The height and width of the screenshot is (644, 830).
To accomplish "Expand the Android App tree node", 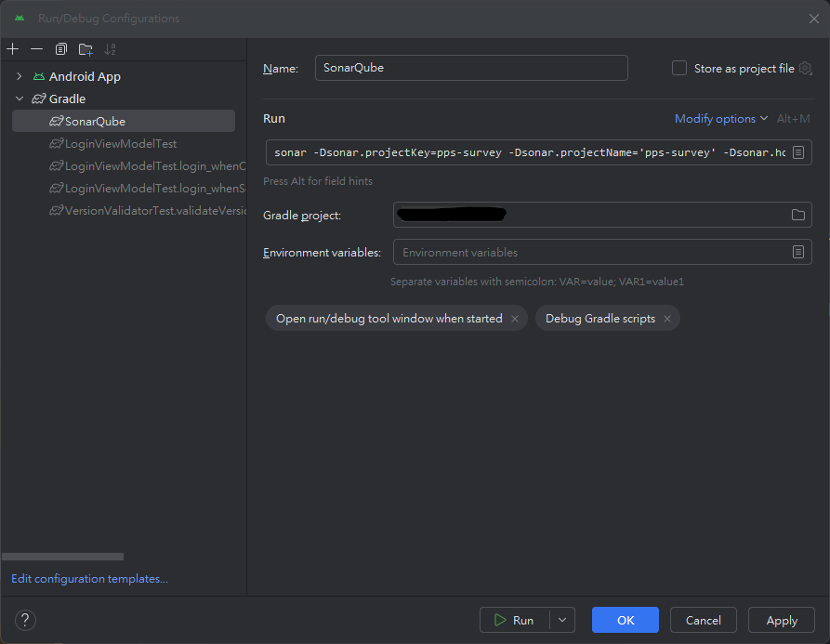I will click(x=20, y=76).
